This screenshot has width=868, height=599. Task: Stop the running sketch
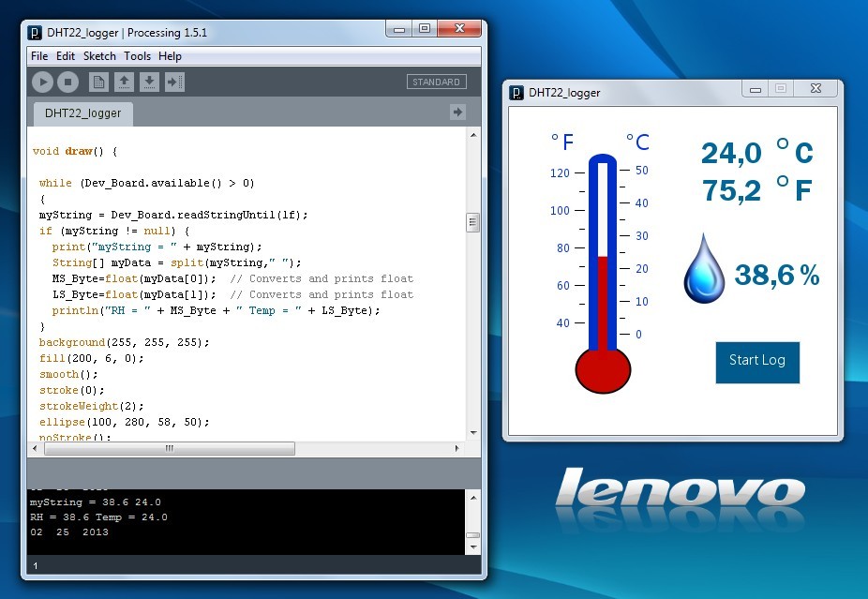click(68, 82)
